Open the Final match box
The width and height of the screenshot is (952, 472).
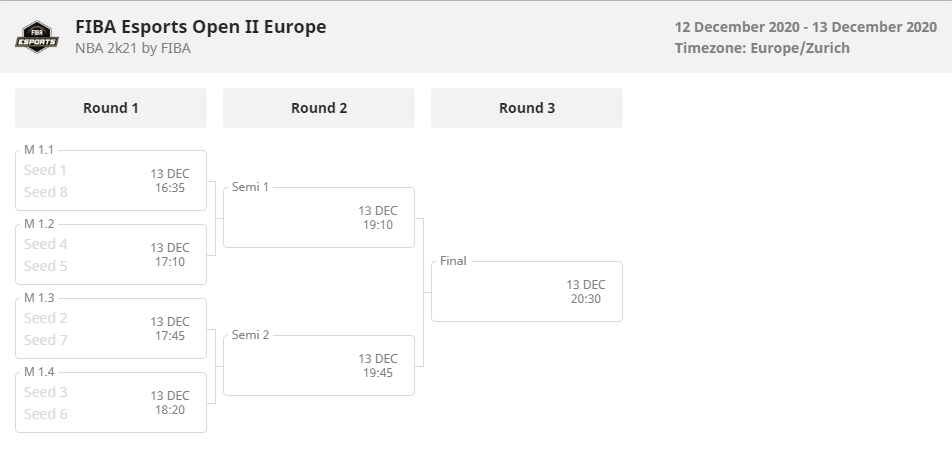(527, 292)
